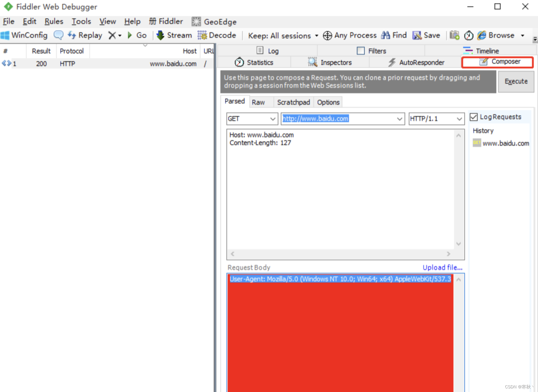Open the Tools menu
This screenshot has height=392, width=538.
tap(81, 21)
